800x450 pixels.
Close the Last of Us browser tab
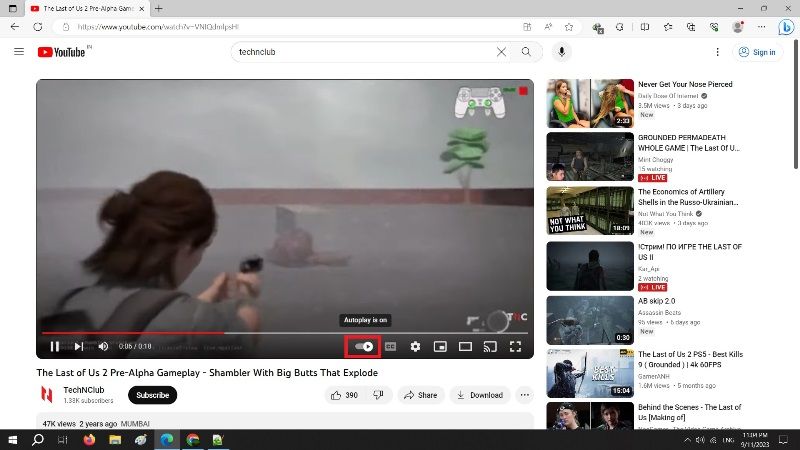[x=142, y=9]
